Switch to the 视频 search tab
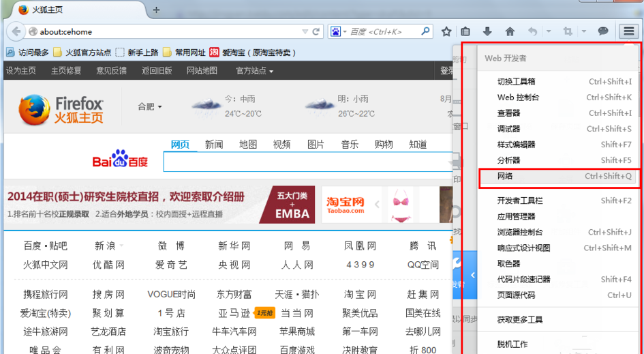This screenshot has width=644, height=354. (281, 145)
